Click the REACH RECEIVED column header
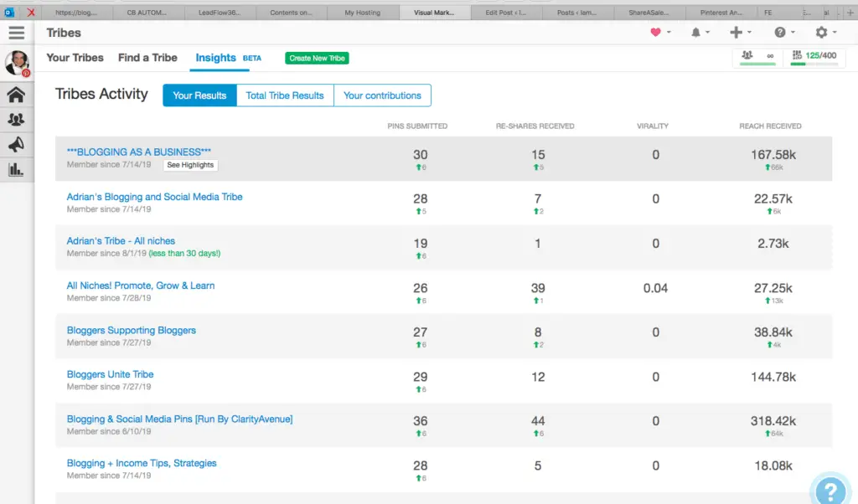The width and height of the screenshot is (858, 504). [x=771, y=126]
